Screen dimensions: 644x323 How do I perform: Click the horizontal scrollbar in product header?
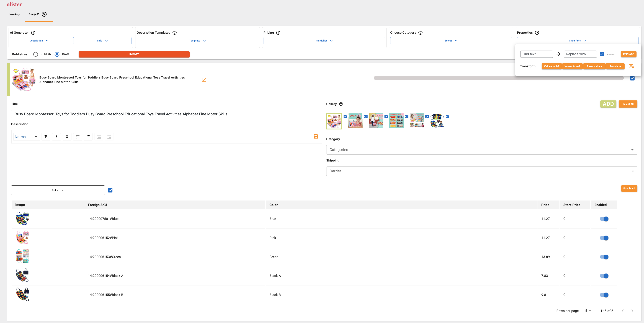pyautogui.click(x=498, y=78)
